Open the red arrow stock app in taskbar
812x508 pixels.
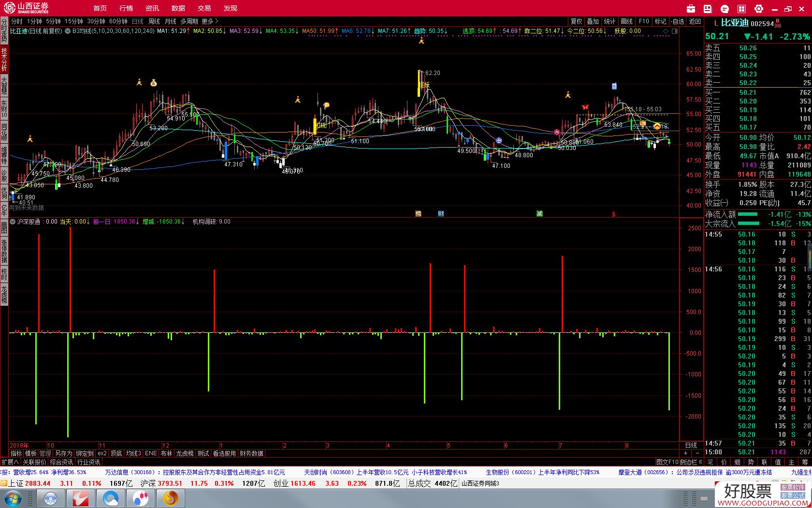point(80,498)
